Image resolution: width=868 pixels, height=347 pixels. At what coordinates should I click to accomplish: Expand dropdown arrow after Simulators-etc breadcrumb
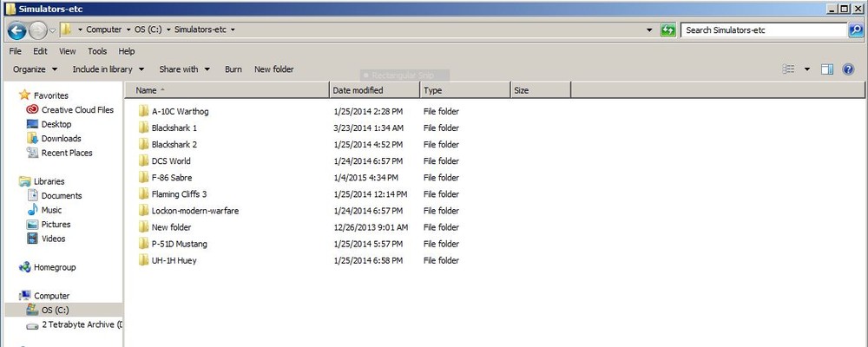[x=233, y=29]
